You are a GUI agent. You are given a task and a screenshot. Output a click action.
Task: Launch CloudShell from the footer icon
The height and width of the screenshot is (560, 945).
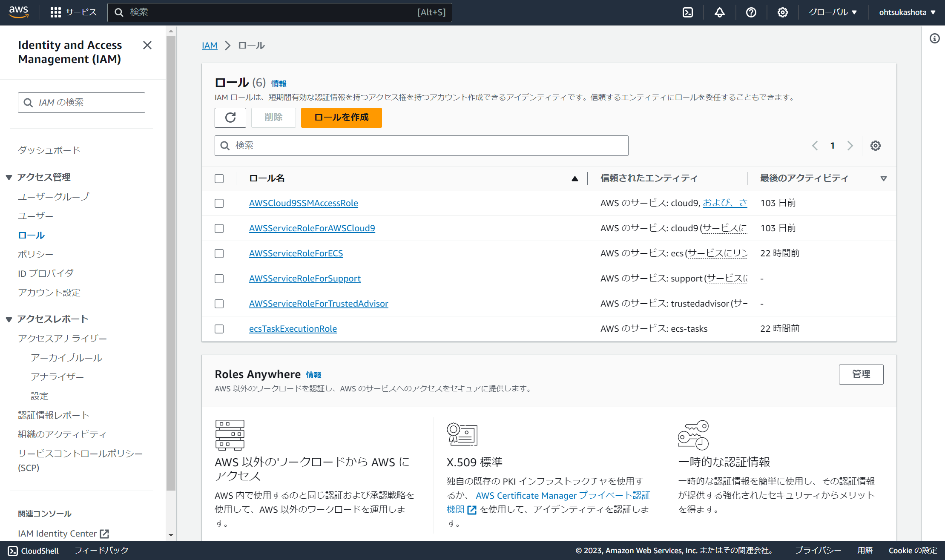pyautogui.click(x=12, y=550)
